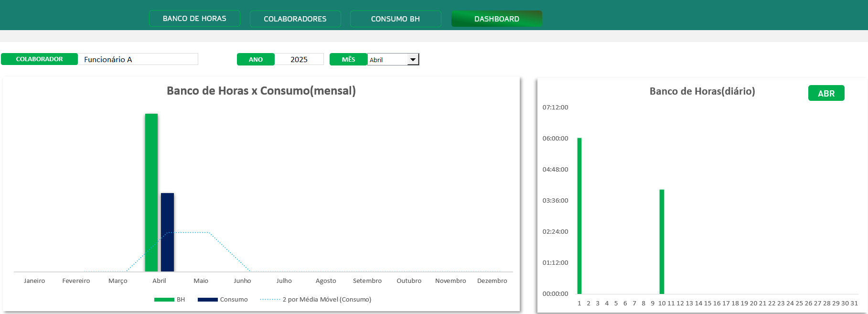Select the day 1 bar in daily chart
The height and width of the screenshot is (314, 868).
click(x=579, y=216)
